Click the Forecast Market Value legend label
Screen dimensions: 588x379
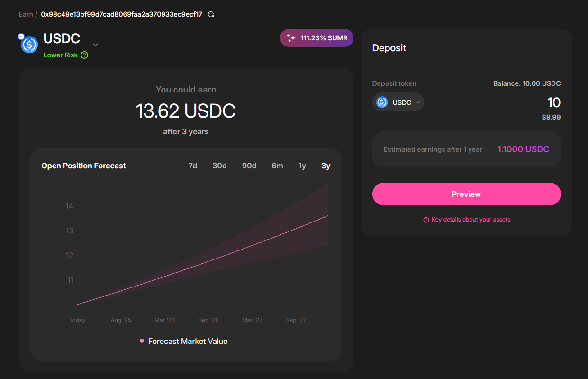coord(188,341)
